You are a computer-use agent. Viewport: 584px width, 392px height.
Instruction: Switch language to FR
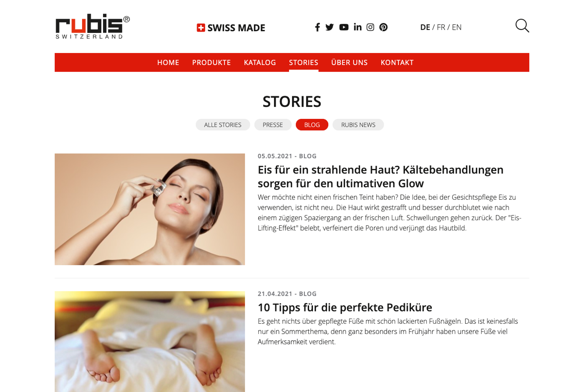(441, 27)
